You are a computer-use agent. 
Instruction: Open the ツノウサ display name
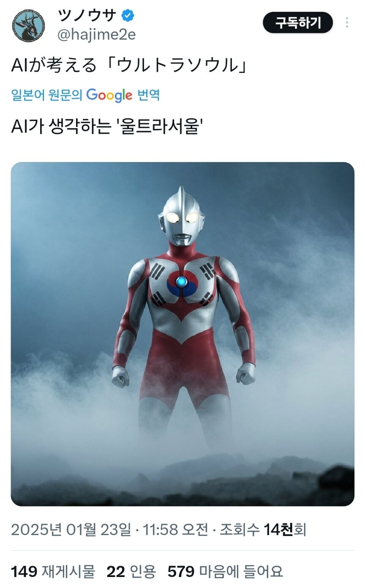point(87,16)
